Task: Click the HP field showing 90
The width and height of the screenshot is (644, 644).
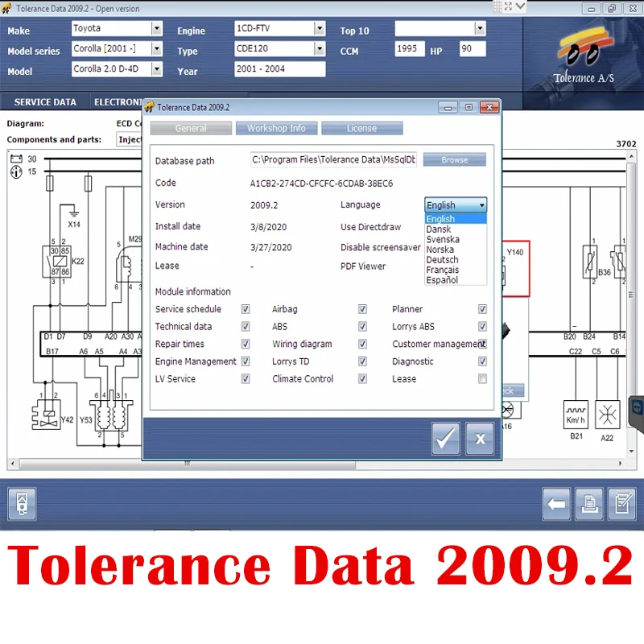Action: click(473, 49)
